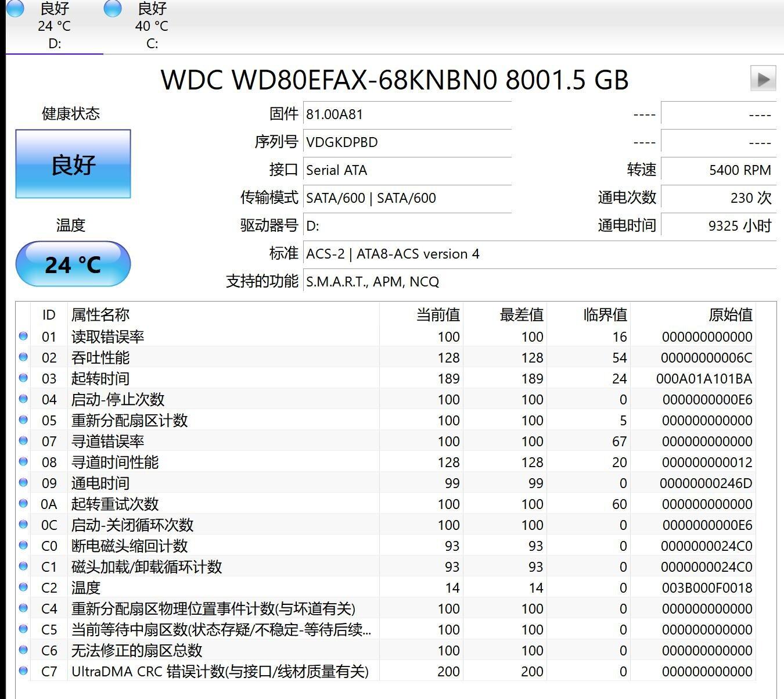This screenshot has width=784, height=699.
Task: Click the status dot for ID 02 吞吐性能
Action: click(23, 357)
